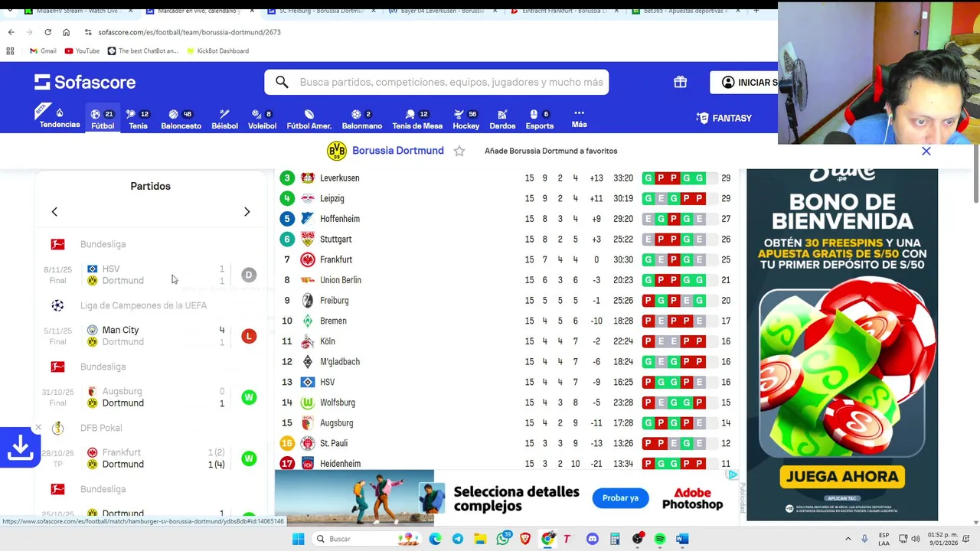Select Hoffenheim row in standings

[x=506, y=219]
